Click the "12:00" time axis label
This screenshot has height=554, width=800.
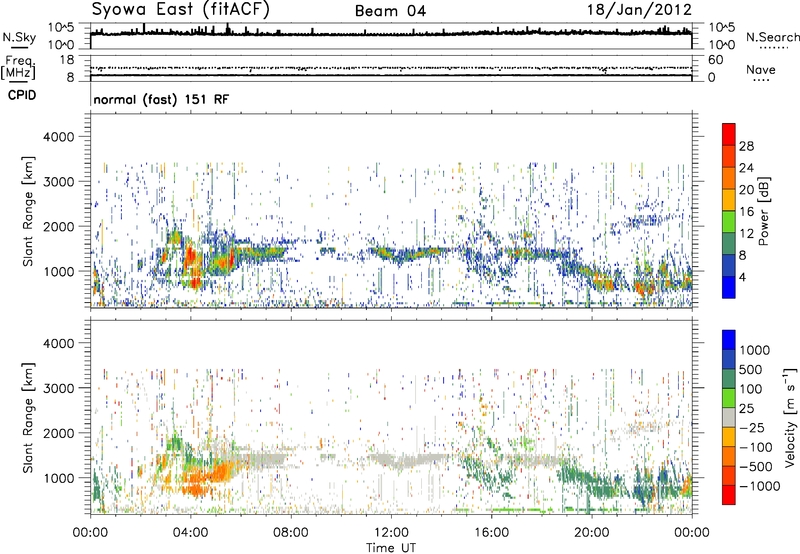(391, 533)
